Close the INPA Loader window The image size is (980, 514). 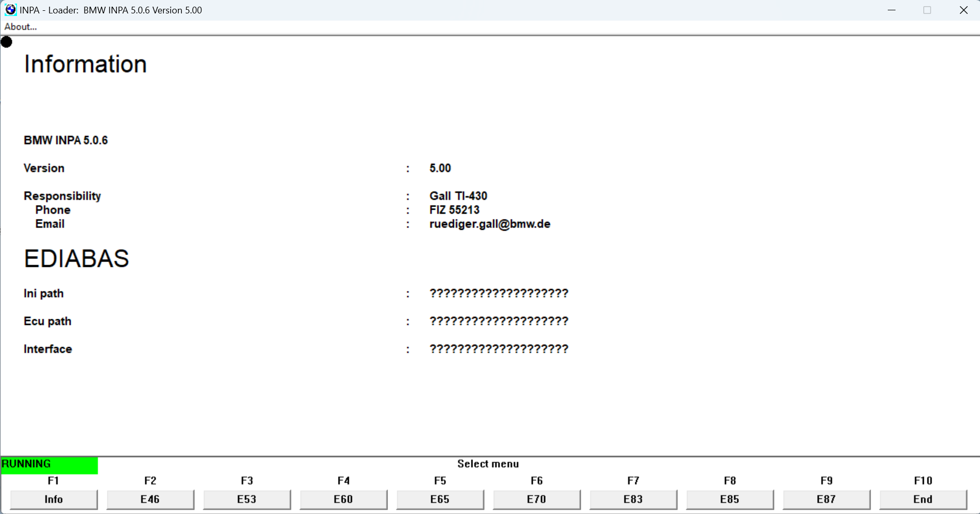click(x=964, y=10)
